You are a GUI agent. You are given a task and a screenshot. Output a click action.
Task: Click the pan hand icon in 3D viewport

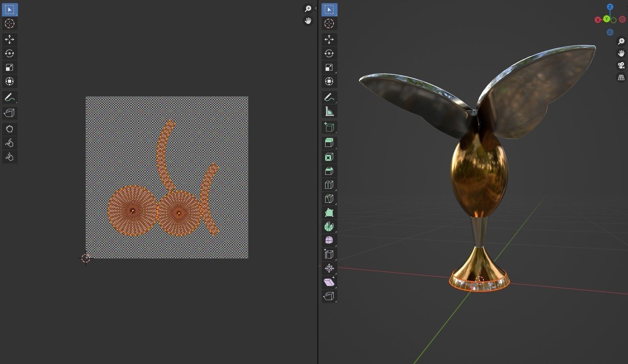pos(621,53)
